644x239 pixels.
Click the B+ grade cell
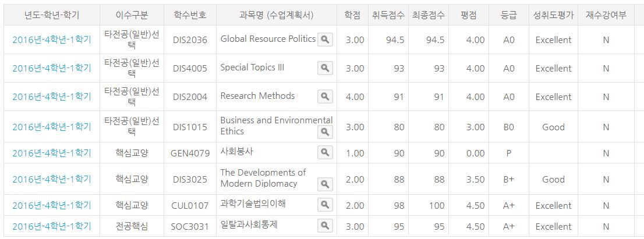[509, 180]
